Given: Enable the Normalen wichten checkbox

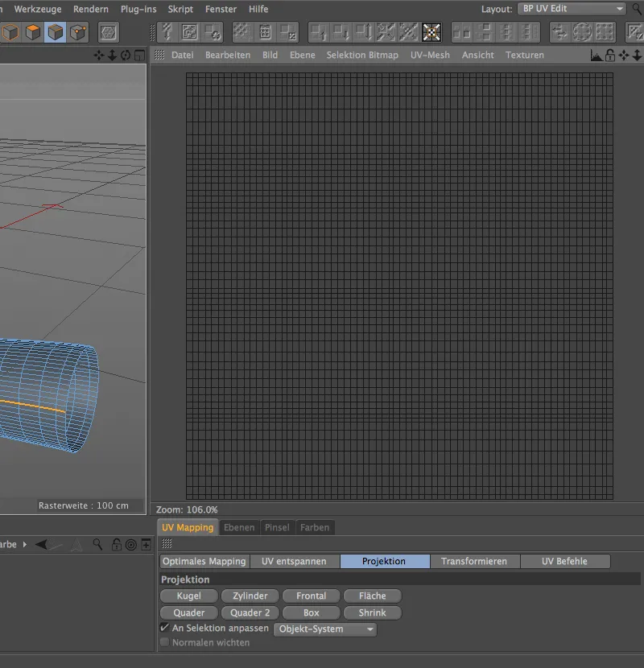Looking at the screenshot, I should click(x=164, y=642).
